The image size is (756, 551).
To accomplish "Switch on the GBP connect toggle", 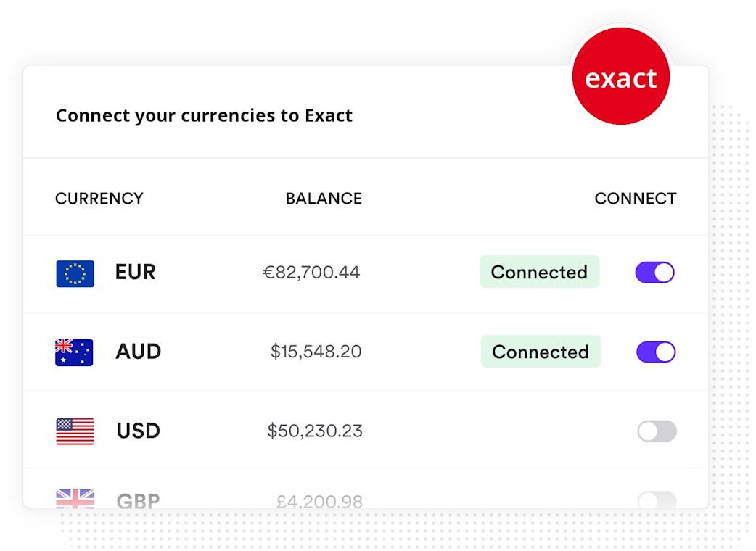I will click(657, 500).
